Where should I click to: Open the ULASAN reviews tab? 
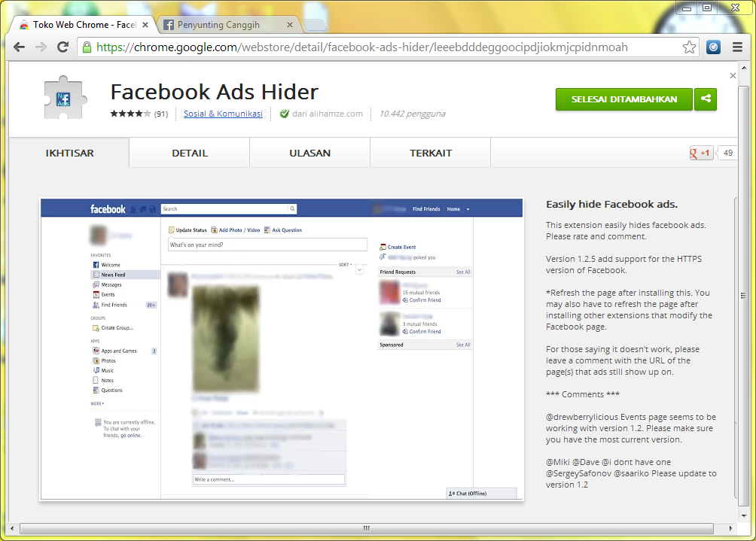310,153
